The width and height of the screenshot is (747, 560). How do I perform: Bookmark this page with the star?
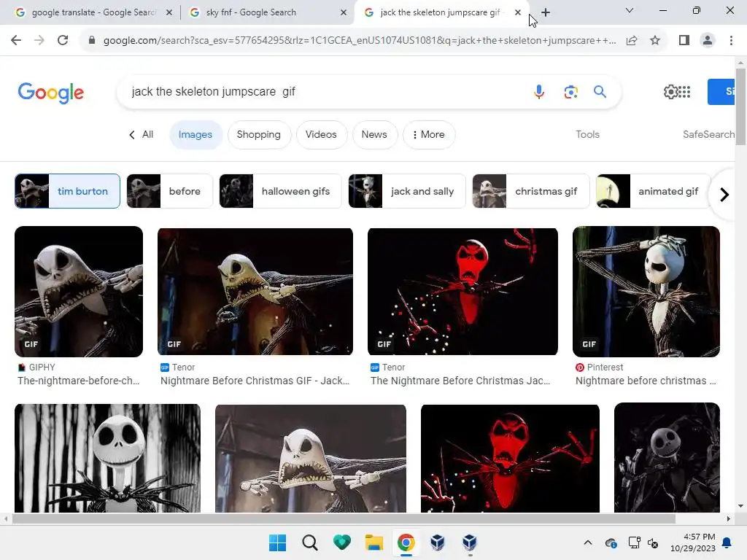(x=655, y=40)
